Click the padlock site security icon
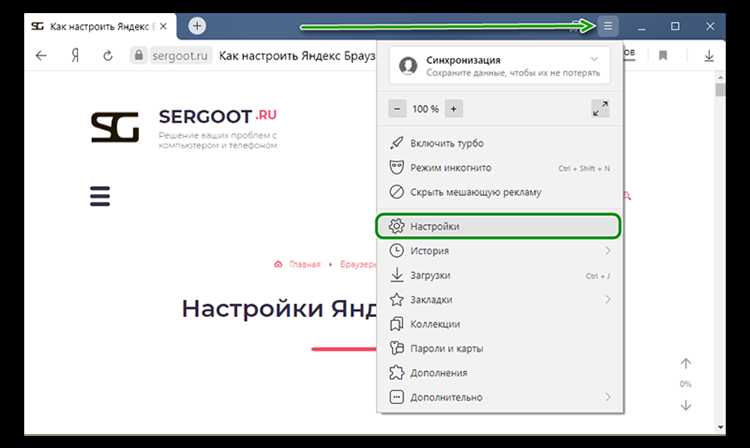Image resolution: width=750 pixels, height=448 pixels. point(139,55)
